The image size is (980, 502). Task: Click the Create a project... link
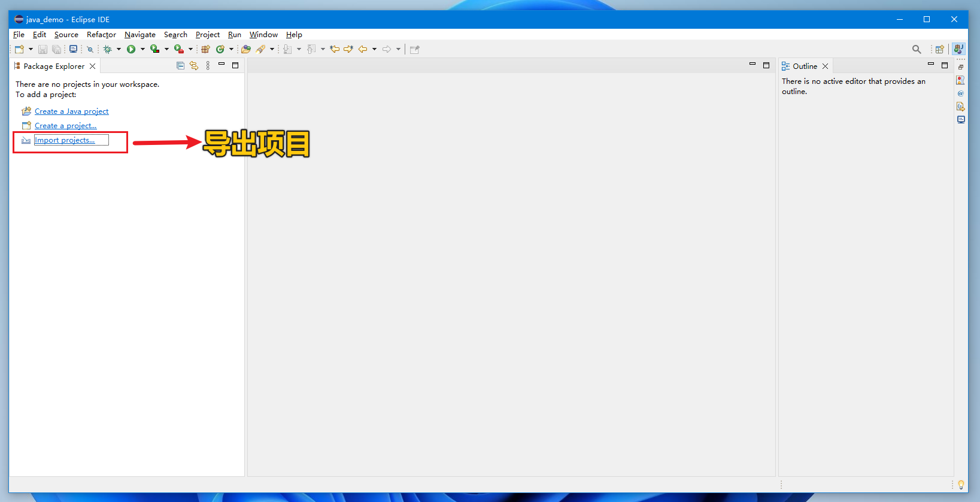66,126
